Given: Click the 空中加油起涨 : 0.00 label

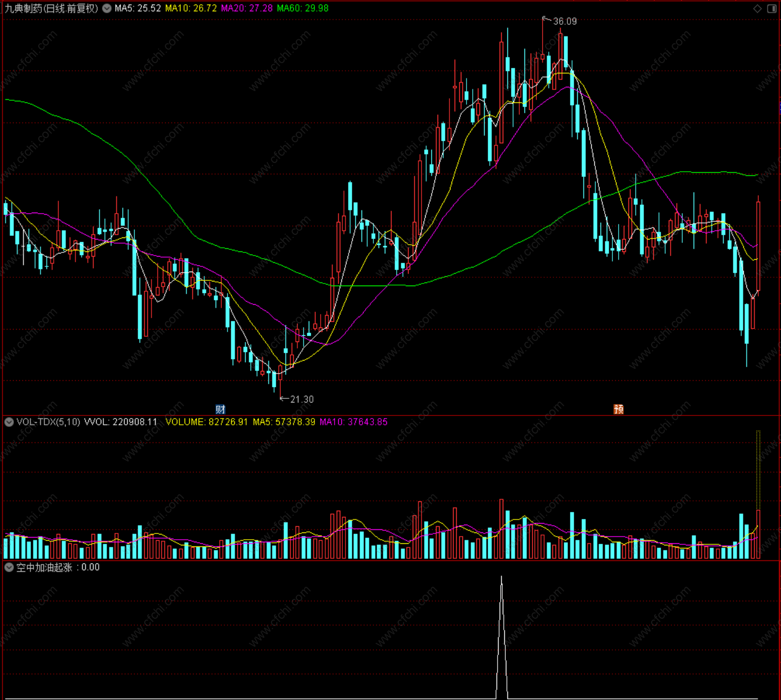Looking at the screenshot, I should point(58,568).
